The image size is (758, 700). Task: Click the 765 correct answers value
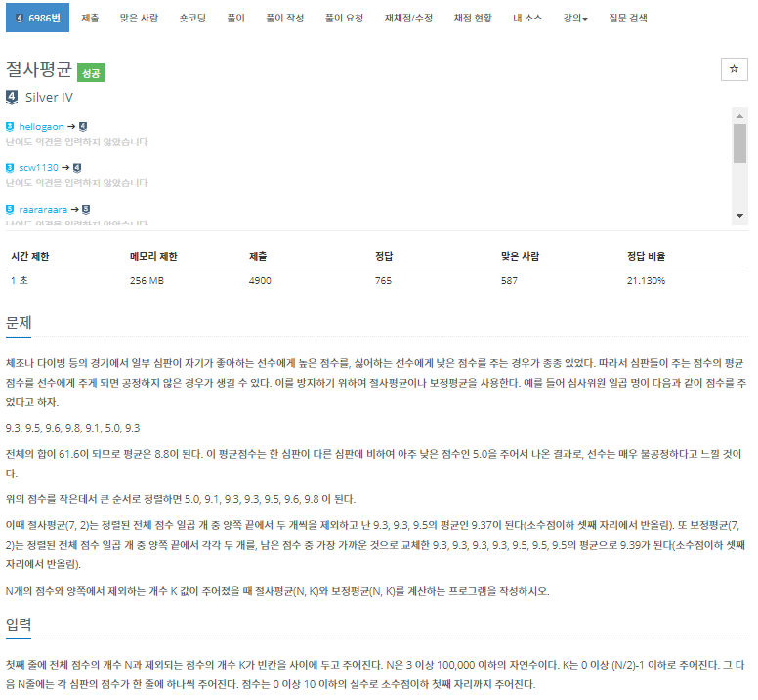coord(383,280)
